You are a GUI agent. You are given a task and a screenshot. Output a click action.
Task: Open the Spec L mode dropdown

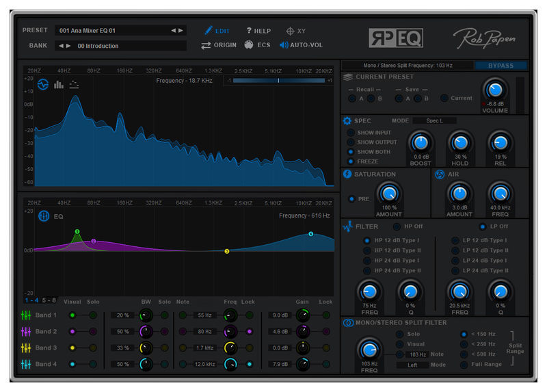pyautogui.click(x=434, y=121)
